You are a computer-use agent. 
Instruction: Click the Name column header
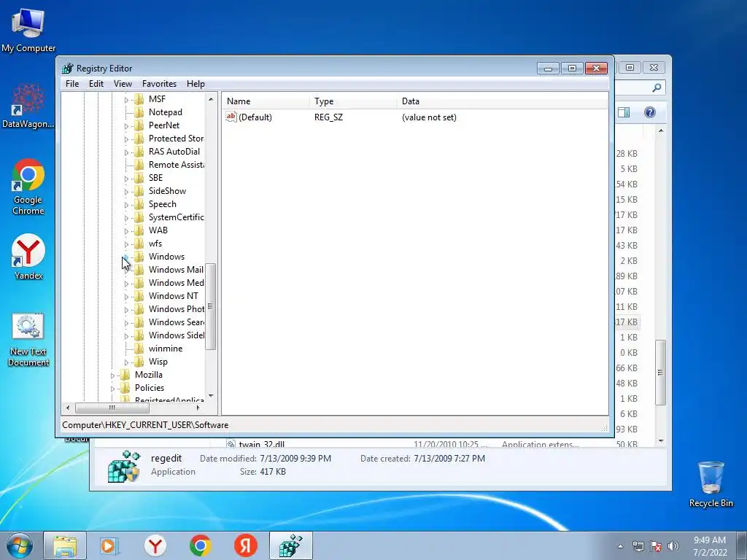coord(266,101)
